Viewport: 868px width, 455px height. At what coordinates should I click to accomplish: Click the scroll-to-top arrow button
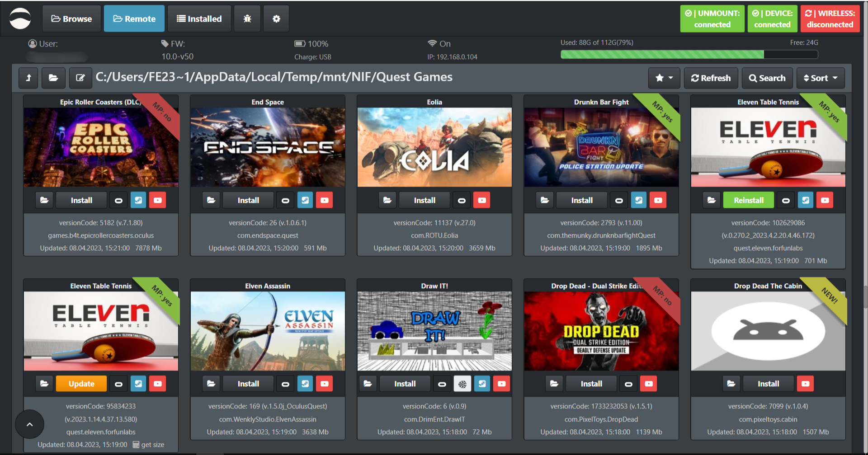[30, 424]
